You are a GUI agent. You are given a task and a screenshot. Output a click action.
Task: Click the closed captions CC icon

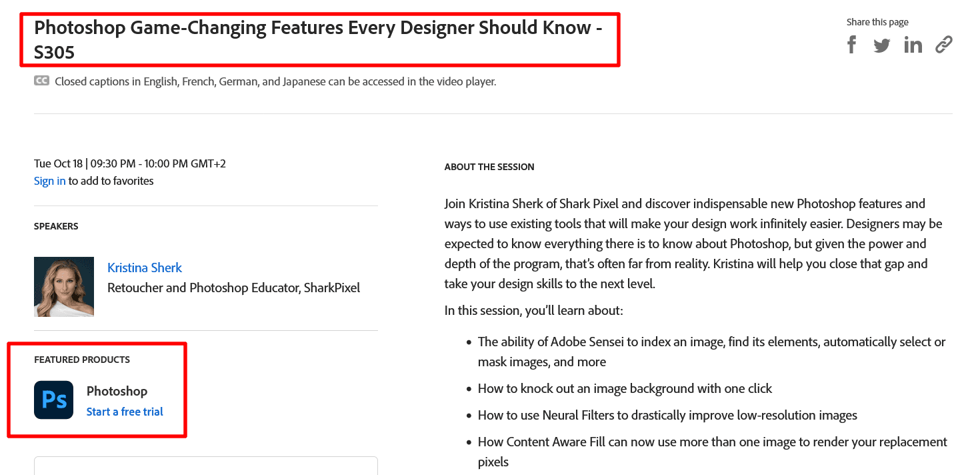click(x=41, y=81)
